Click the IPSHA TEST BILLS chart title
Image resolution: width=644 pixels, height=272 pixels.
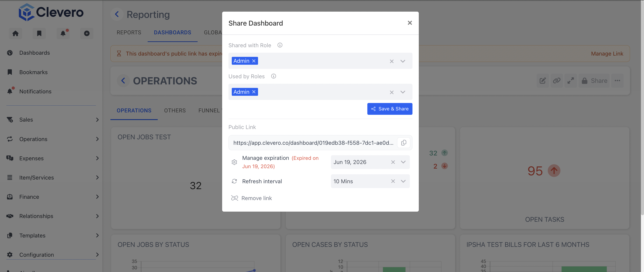[x=528, y=244]
